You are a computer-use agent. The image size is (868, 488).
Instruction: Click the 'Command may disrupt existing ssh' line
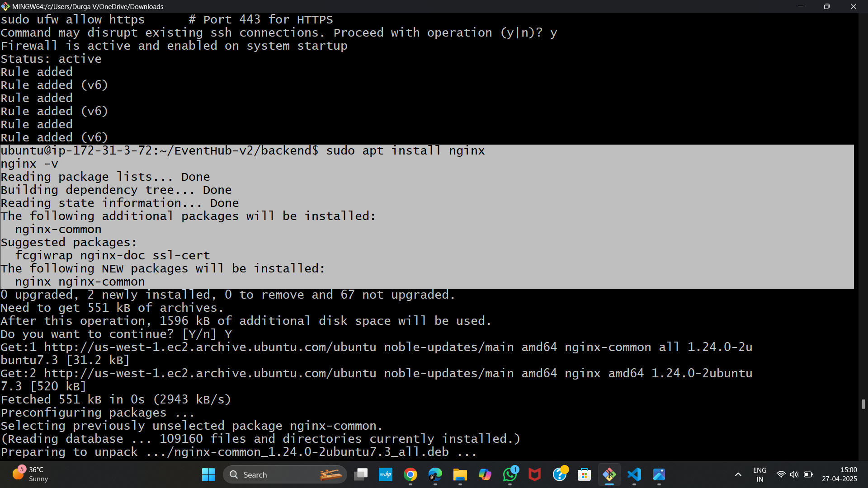click(279, 33)
